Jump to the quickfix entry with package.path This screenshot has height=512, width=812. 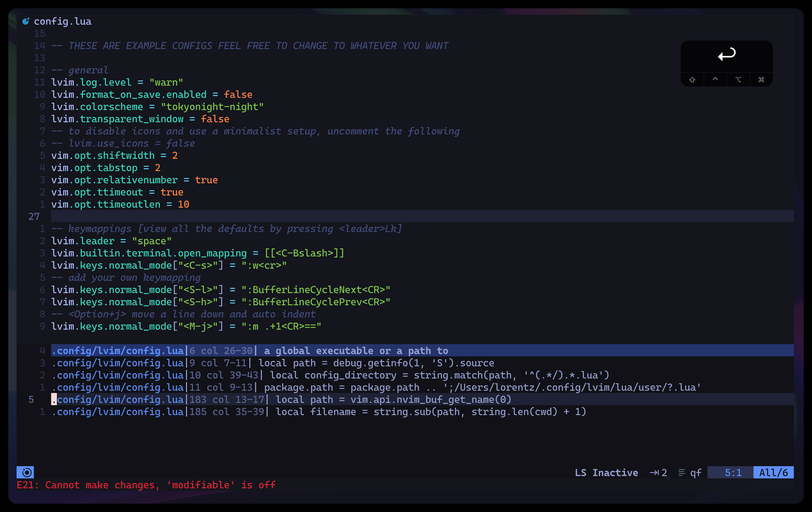pyautogui.click(x=376, y=388)
